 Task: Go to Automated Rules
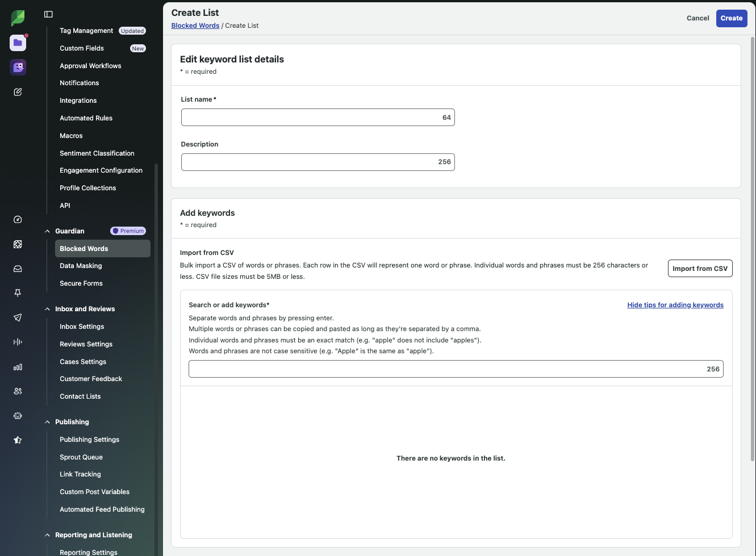[x=86, y=118]
